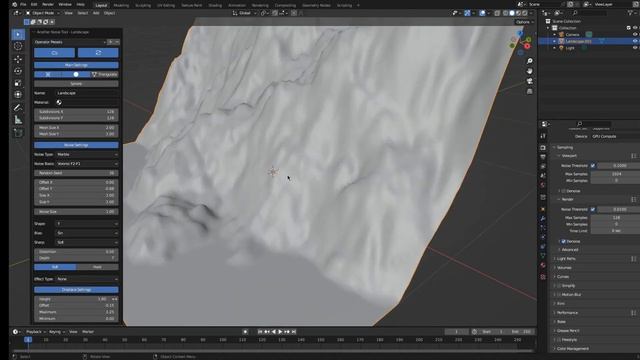Image resolution: width=640 pixels, height=360 pixels.
Task: Select the Scale tool
Action: point(18,83)
